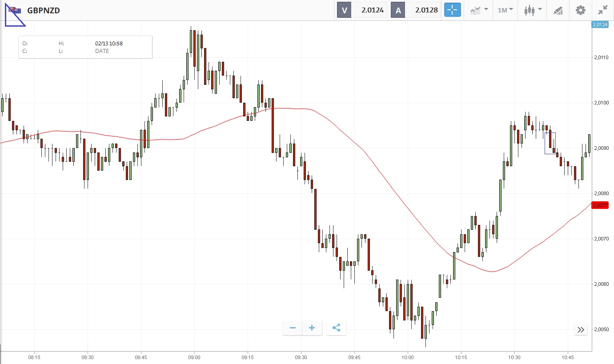Image resolution: width=614 pixels, height=364 pixels.
Task: Click the OHLC date info box
Action: (x=85, y=47)
